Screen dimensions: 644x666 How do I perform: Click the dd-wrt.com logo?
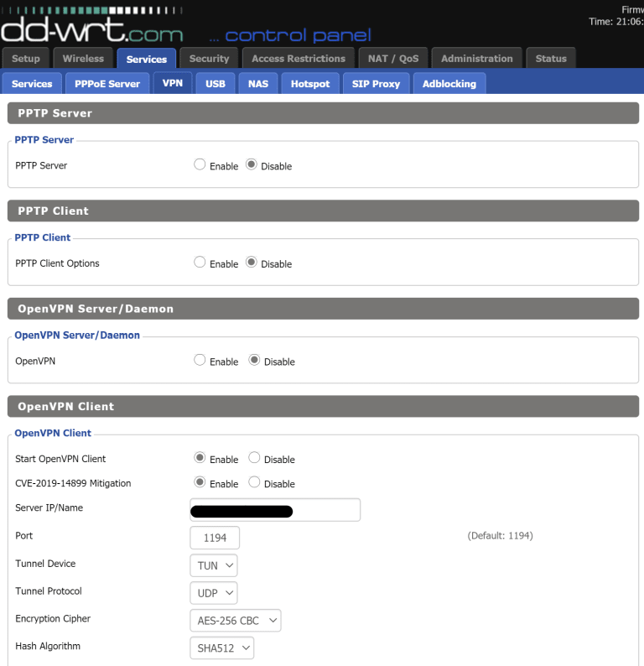click(x=91, y=26)
